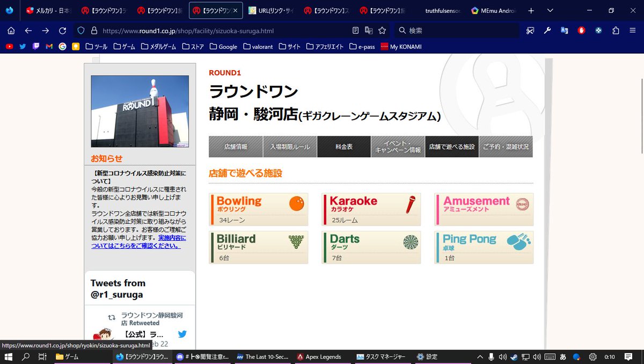Select the Amusement facility card
The height and width of the screenshot is (364, 644).
(x=484, y=209)
